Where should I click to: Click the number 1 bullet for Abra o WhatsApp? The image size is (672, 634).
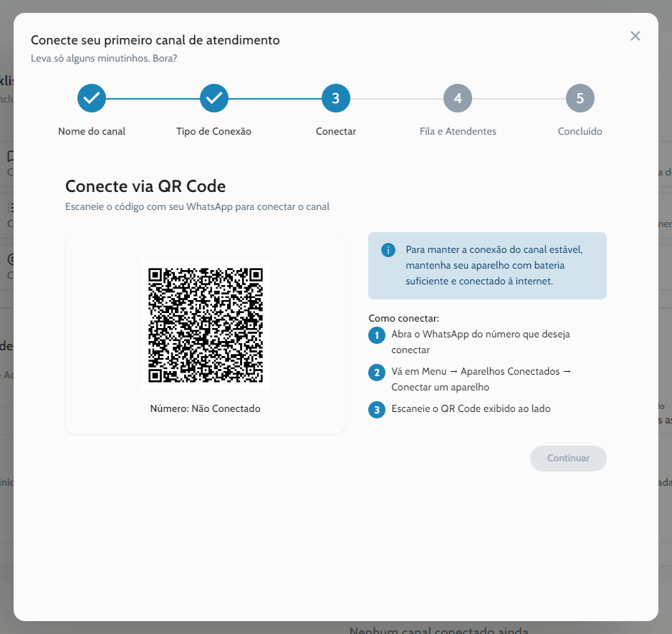click(377, 335)
